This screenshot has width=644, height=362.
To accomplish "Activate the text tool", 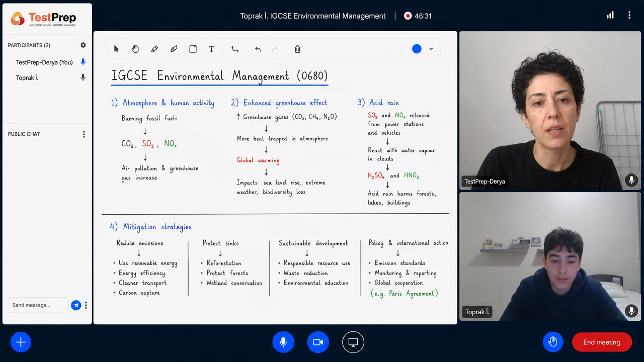I will pos(212,49).
